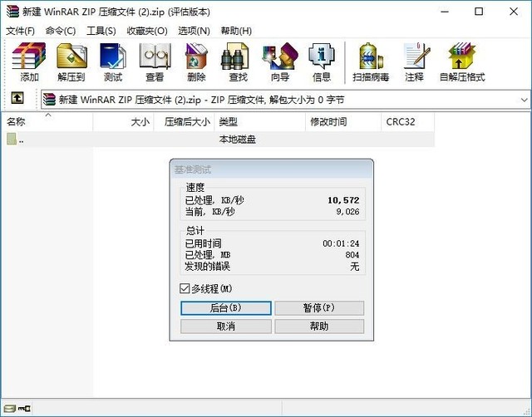The height and width of the screenshot is (417, 532).
Task: Go up one folder level arrow
Action: [17, 99]
